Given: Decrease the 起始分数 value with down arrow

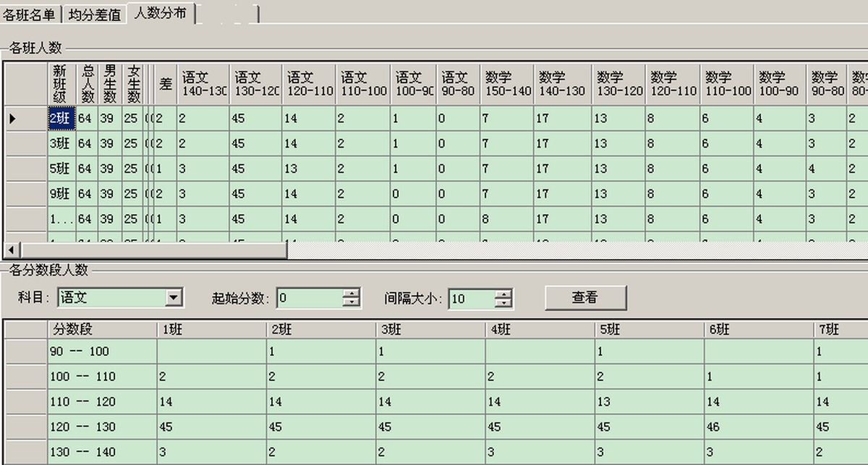Looking at the screenshot, I should [352, 302].
